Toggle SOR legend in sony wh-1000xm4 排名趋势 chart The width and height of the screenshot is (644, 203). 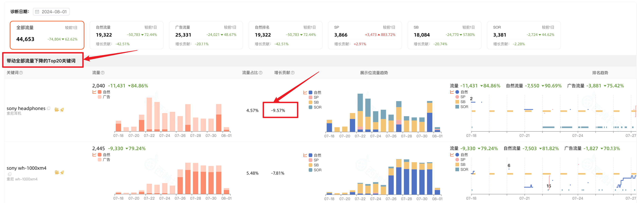pos(462,170)
